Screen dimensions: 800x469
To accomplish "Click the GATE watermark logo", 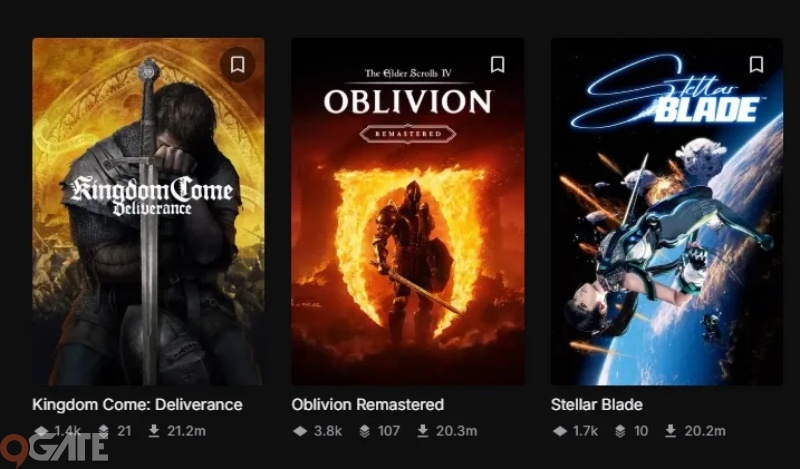I will (54, 449).
